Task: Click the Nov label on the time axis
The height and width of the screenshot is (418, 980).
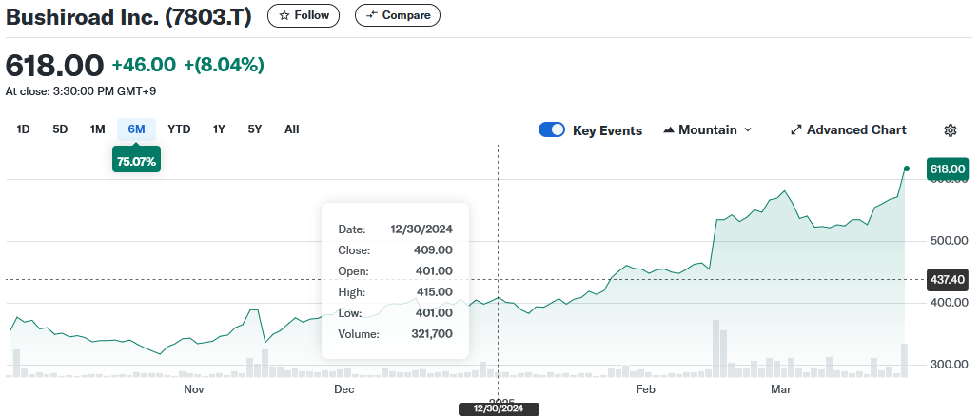Action: click(x=194, y=389)
